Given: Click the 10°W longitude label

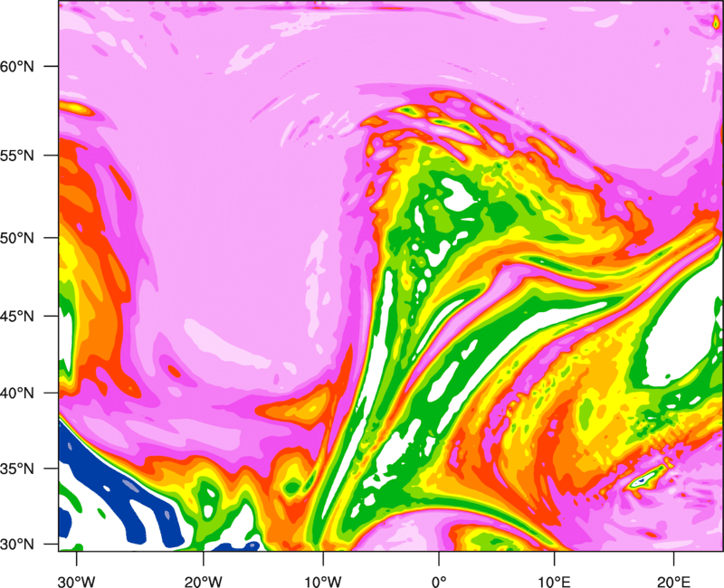Looking at the screenshot, I should 322,582.
